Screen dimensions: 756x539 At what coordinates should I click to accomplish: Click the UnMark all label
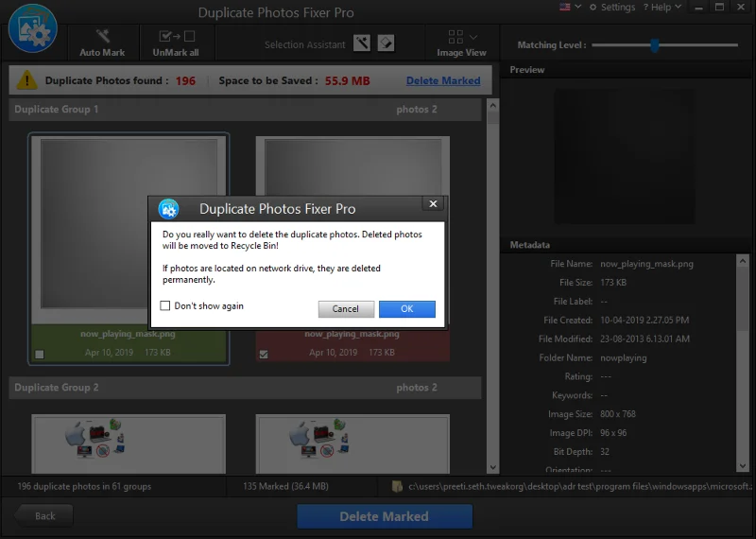(x=176, y=53)
